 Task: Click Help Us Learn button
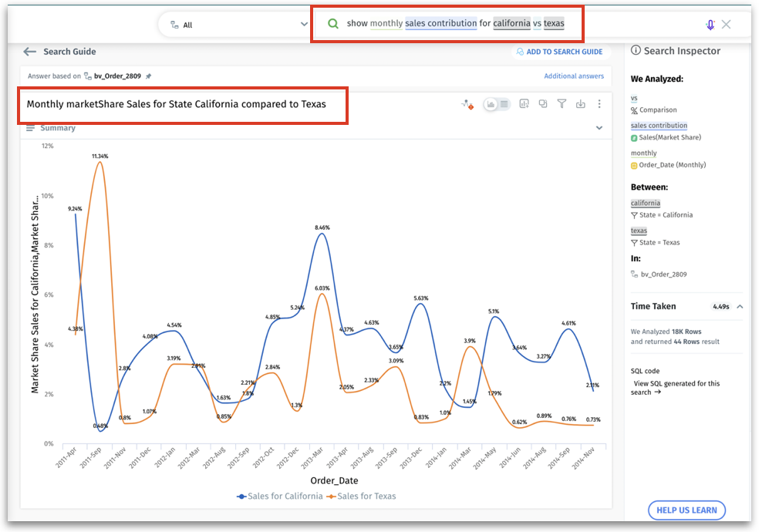pos(686,510)
